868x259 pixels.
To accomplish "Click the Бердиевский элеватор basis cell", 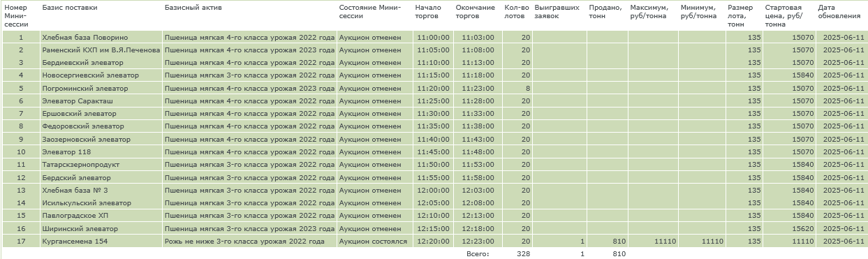I will pos(101,63).
